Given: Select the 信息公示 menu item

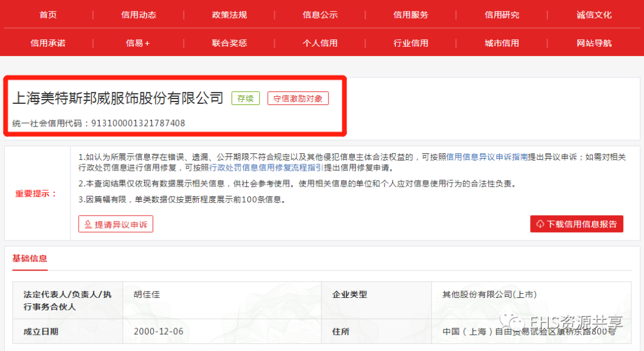Looking at the screenshot, I should click(320, 15).
